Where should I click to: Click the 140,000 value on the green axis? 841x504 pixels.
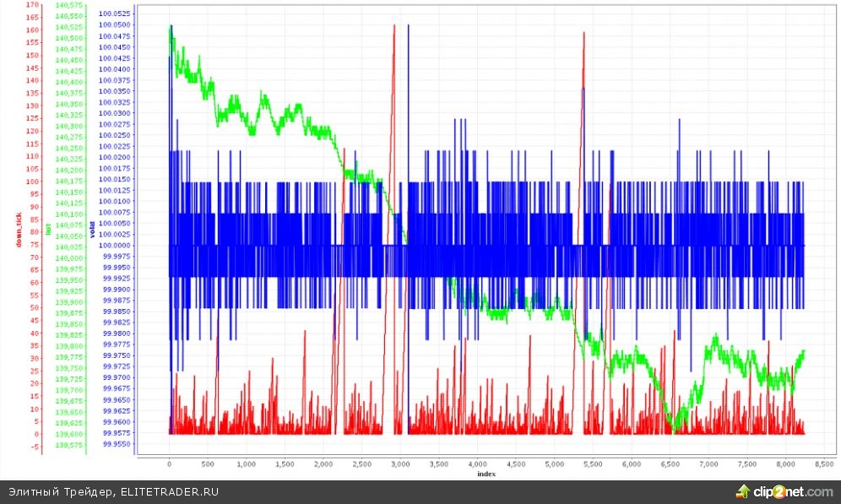(x=69, y=258)
